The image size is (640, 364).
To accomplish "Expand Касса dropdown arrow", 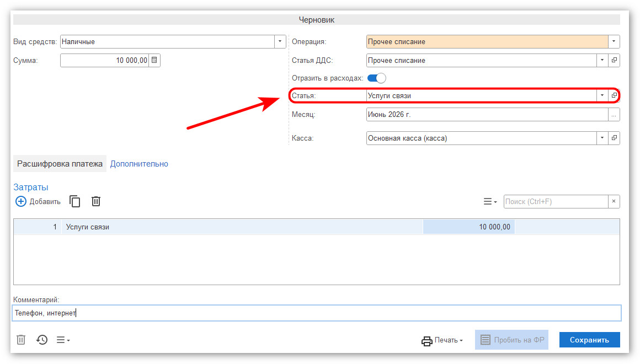I will pos(602,138).
